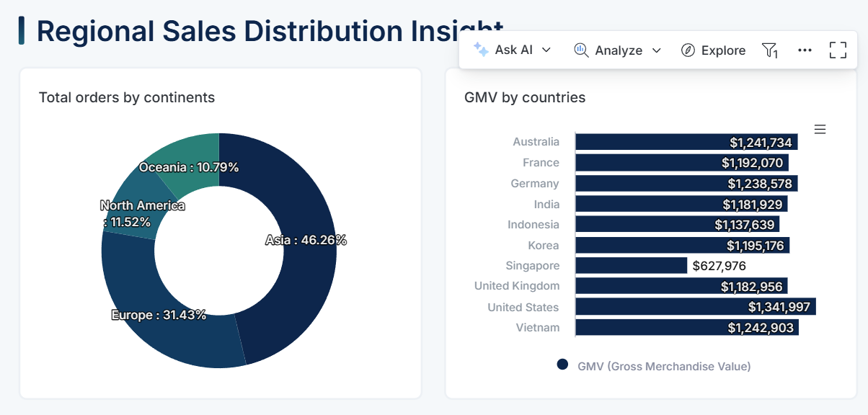Open the GMV chart hamburger menu
Image resolution: width=868 pixels, height=415 pixels.
pyautogui.click(x=820, y=130)
